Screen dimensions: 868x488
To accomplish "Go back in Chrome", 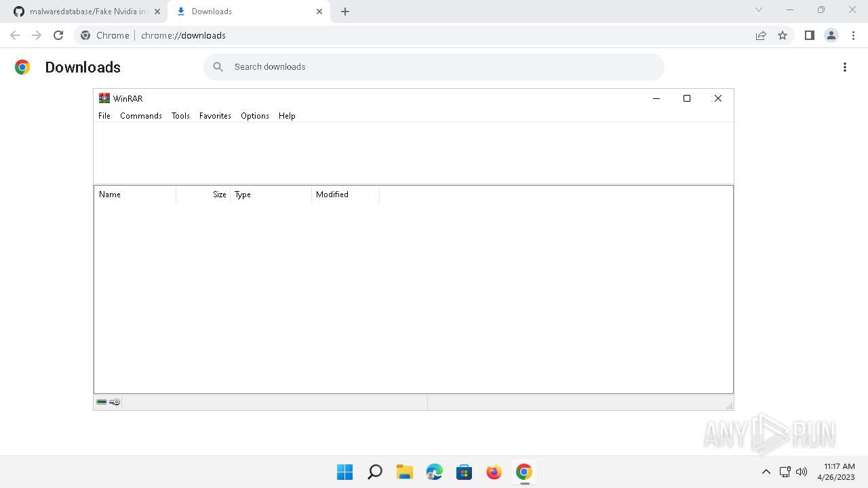I will pos(15,35).
